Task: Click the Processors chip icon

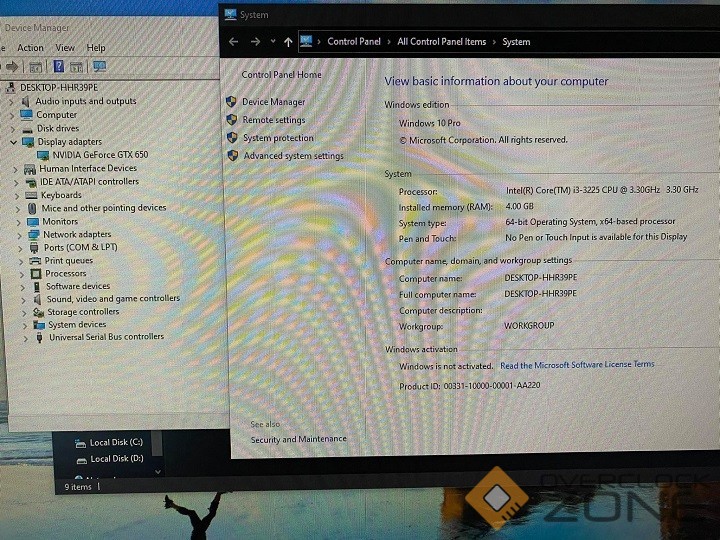Action: pyautogui.click(x=36, y=274)
